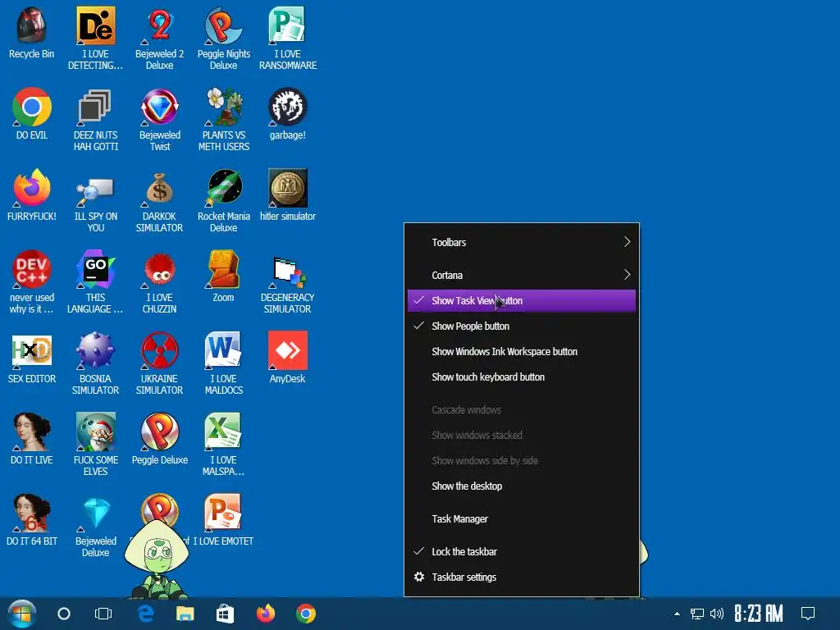This screenshot has height=630, width=840.
Task: Click the Word icon labeled I LOVE MALDOCS
Action: click(224, 351)
